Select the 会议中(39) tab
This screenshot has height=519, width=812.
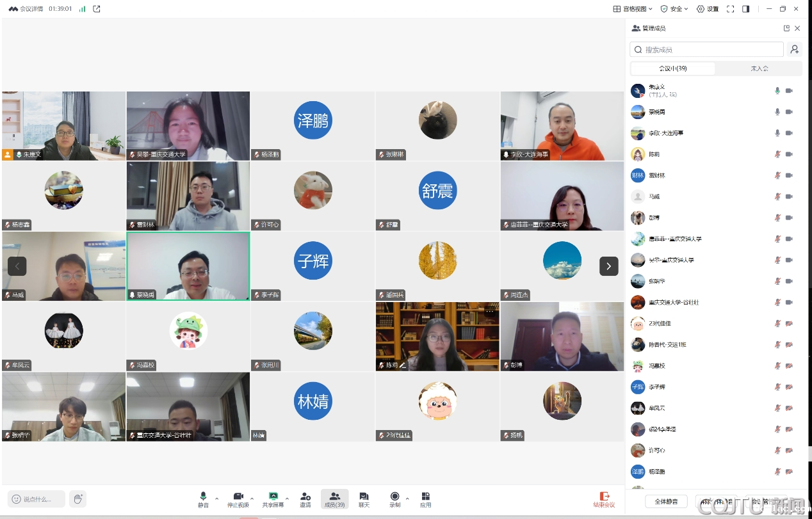click(672, 68)
